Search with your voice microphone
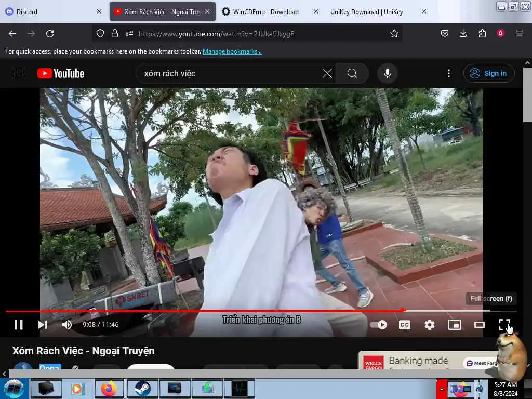 pyautogui.click(x=387, y=73)
